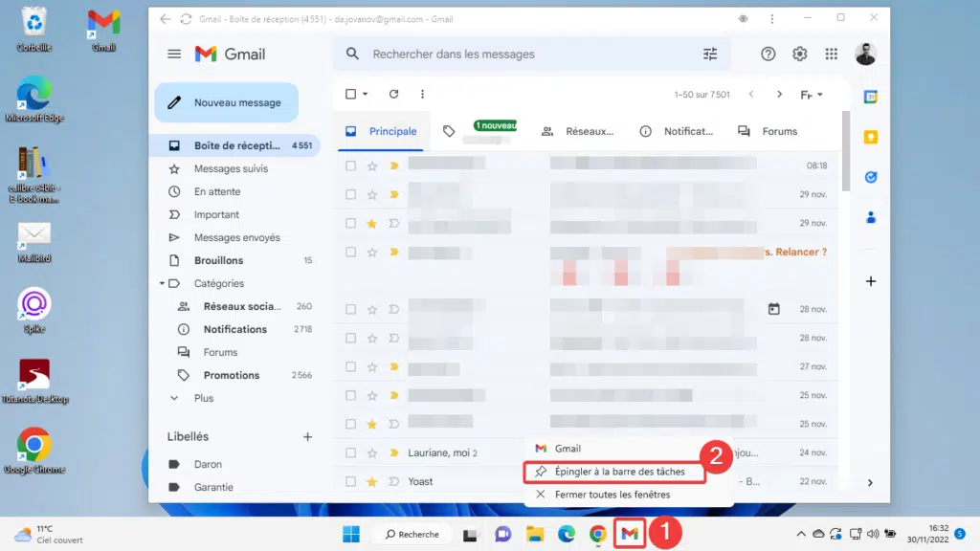Image resolution: width=980 pixels, height=551 pixels.
Task: Open File Explorer from the taskbar
Action: click(x=535, y=534)
